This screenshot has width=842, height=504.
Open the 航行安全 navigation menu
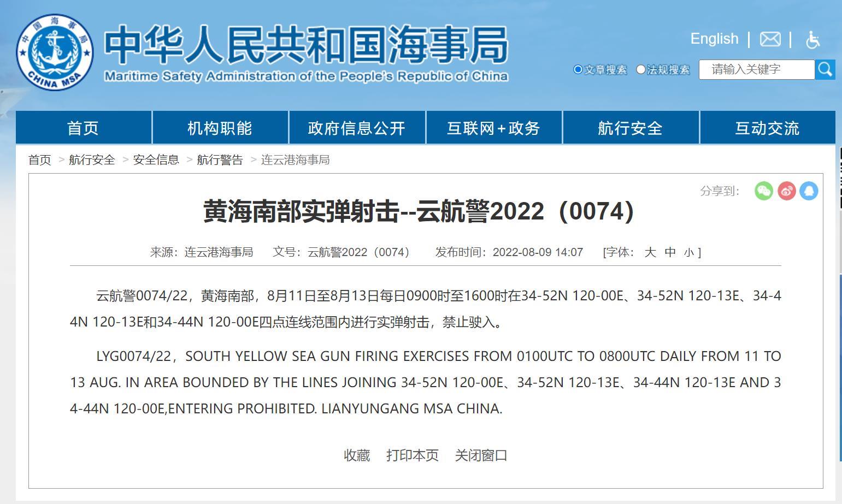(x=630, y=128)
